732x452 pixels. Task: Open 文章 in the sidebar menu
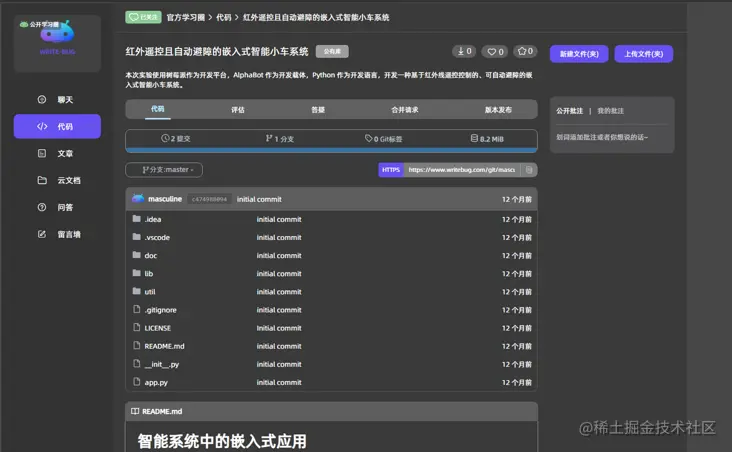[65, 153]
